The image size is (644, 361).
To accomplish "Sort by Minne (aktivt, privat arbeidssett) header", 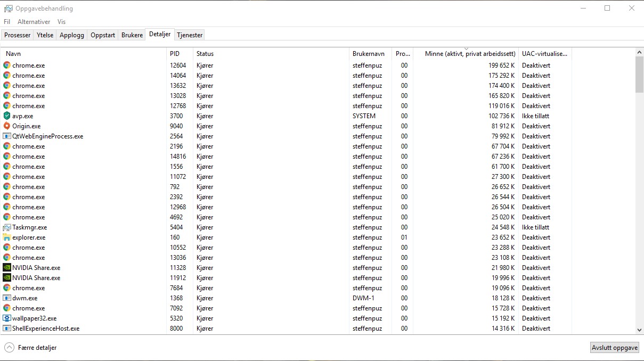I will [466, 53].
